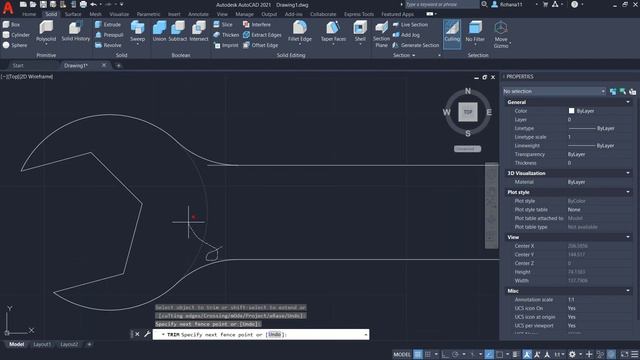Toggle grid display in status bar

(418, 354)
